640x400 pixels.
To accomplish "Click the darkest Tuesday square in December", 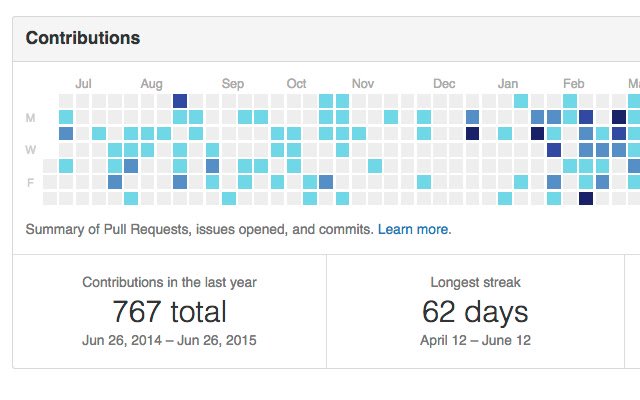I will [472, 133].
